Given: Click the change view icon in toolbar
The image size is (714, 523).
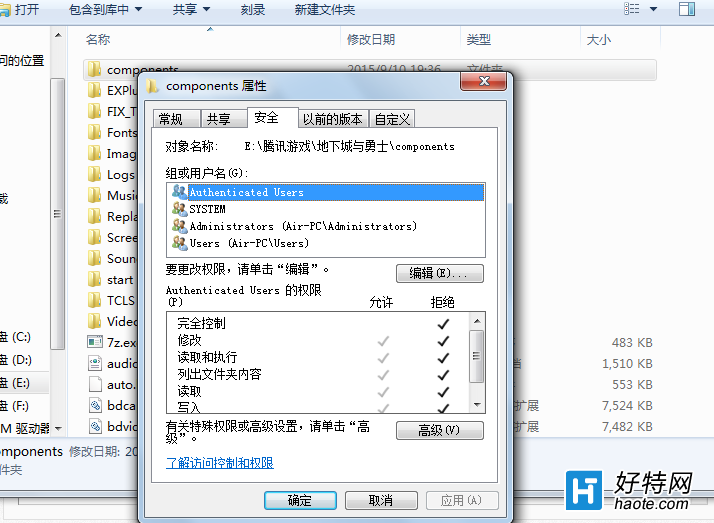Looking at the screenshot, I should pyautogui.click(x=632, y=9).
